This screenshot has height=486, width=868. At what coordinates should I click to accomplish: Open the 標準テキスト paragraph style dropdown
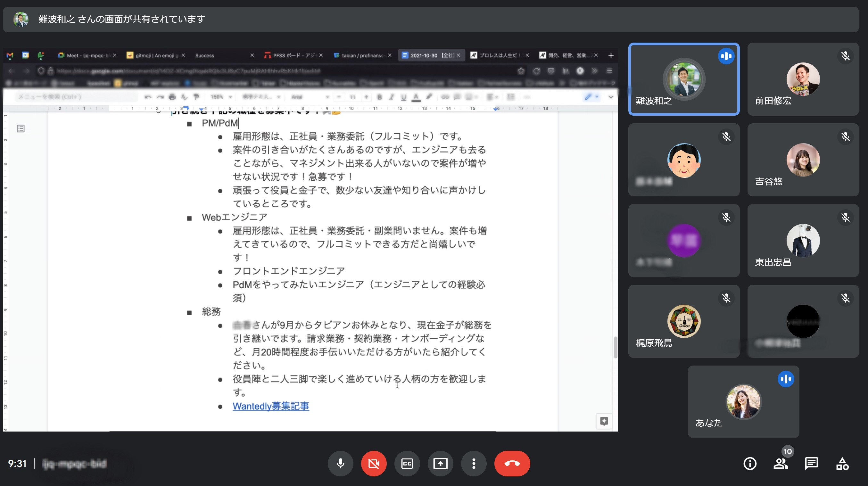[x=262, y=97]
